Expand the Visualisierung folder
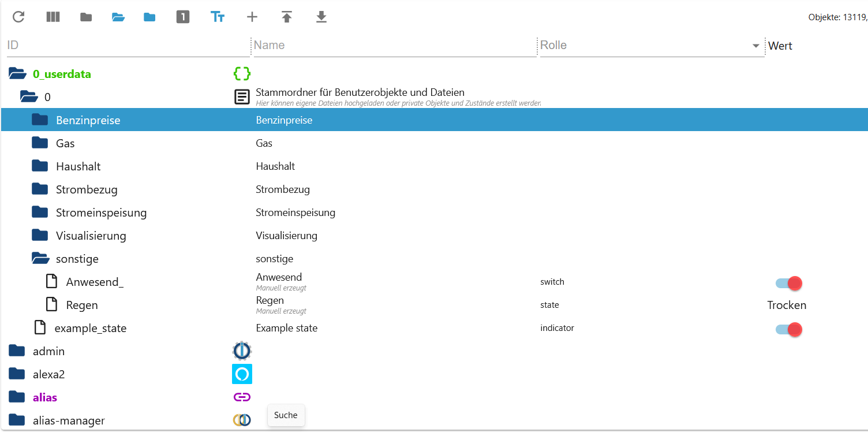868x432 pixels. point(40,235)
